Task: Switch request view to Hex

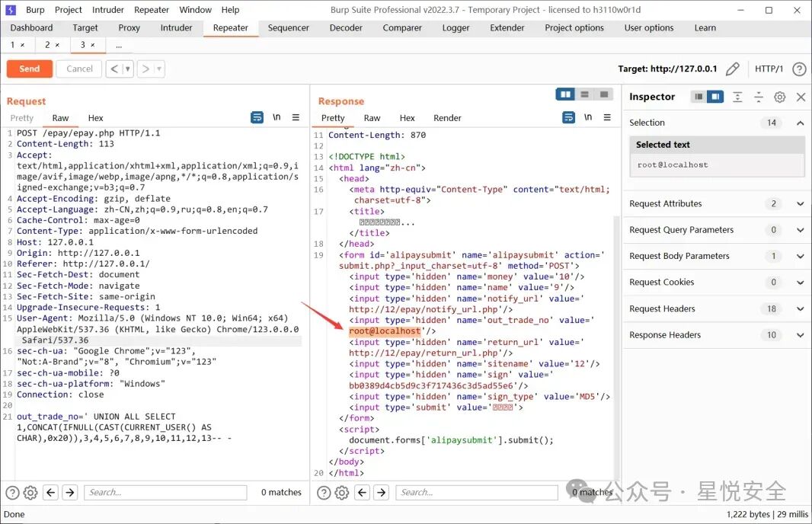Action: pos(95,118)
